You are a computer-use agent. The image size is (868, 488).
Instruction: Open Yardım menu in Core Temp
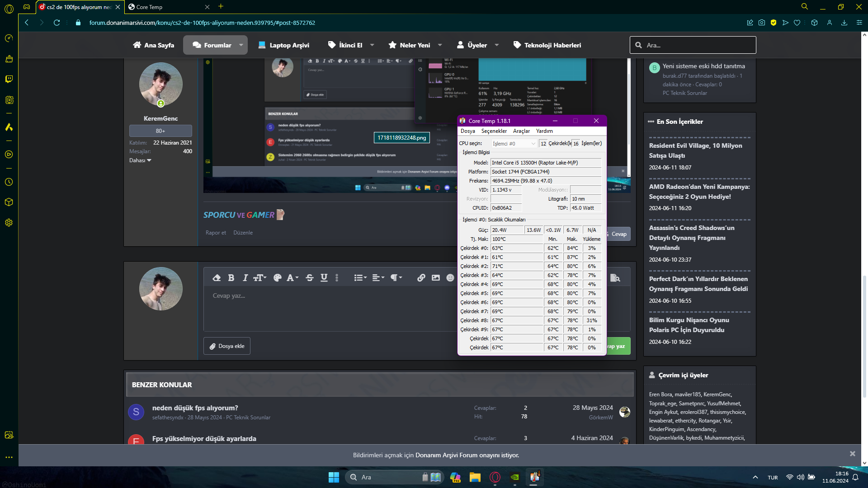coord(544,131)
